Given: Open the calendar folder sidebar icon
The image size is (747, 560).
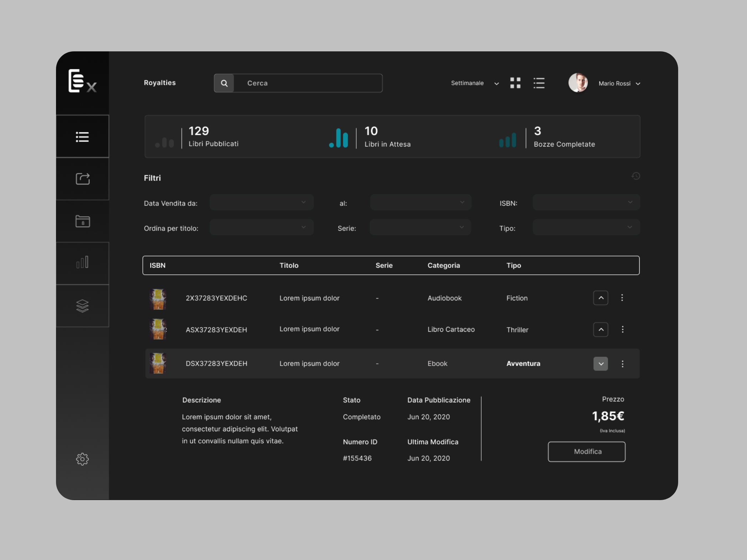Looking at the screenshot, I should pos(82,221).
